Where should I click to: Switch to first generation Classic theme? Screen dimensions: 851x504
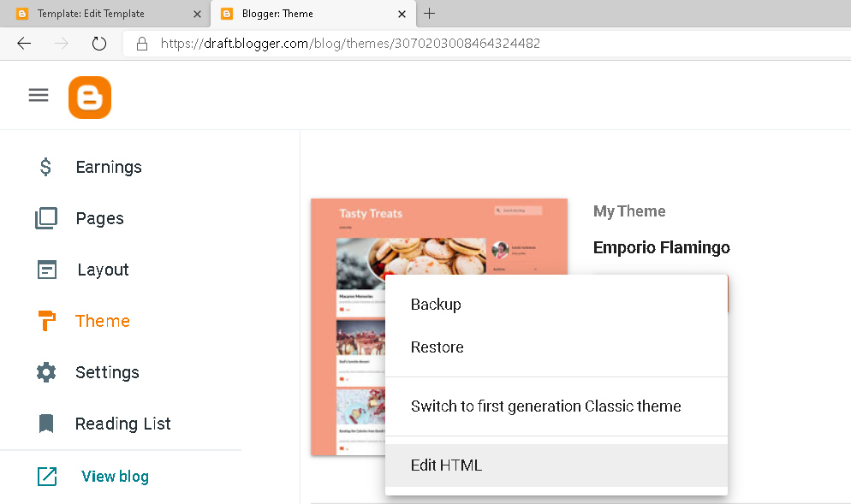545,406
